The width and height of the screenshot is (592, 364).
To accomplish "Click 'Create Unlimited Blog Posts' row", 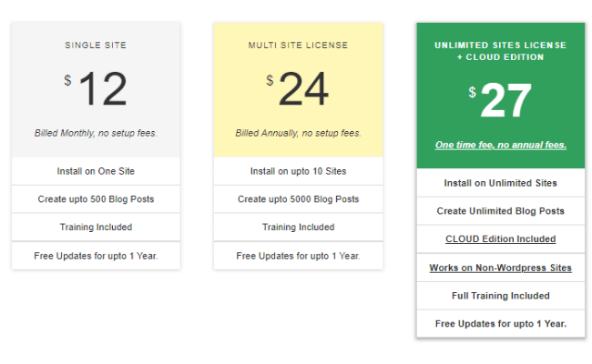I will click(501, 211).
